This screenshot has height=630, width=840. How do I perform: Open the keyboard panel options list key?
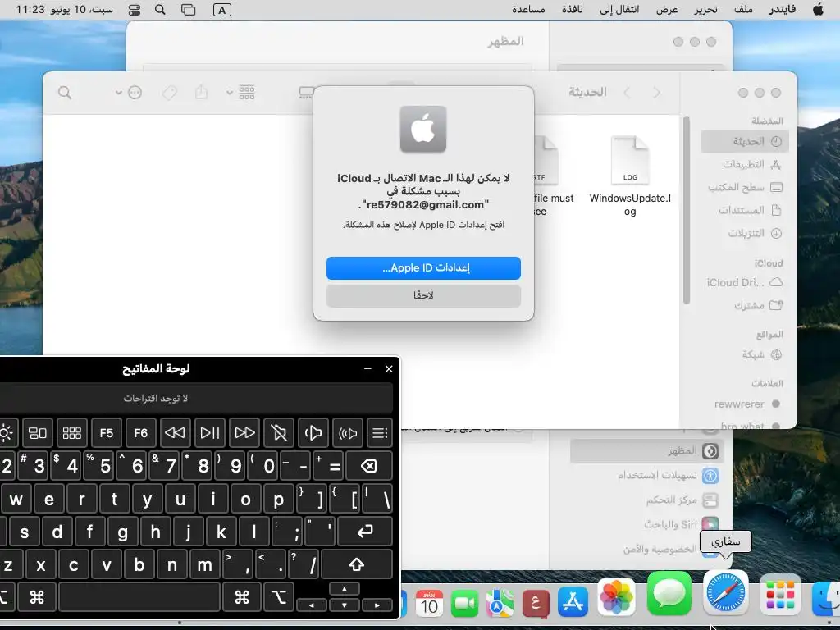380,433
